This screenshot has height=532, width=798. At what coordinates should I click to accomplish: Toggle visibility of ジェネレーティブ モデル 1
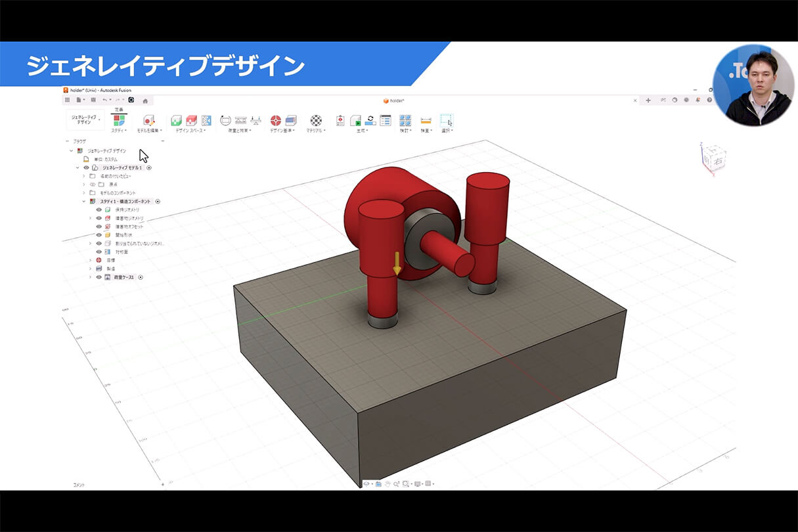(86, 167)
